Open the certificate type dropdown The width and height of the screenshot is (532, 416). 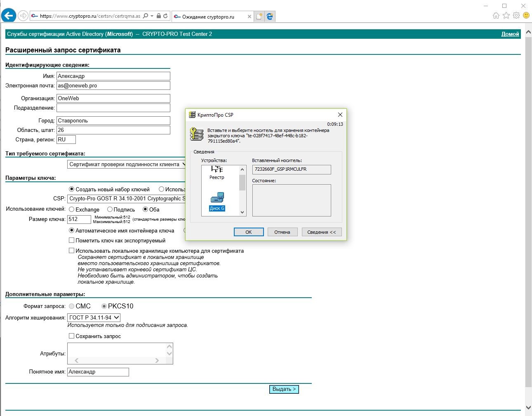click(x=127, y=164)
